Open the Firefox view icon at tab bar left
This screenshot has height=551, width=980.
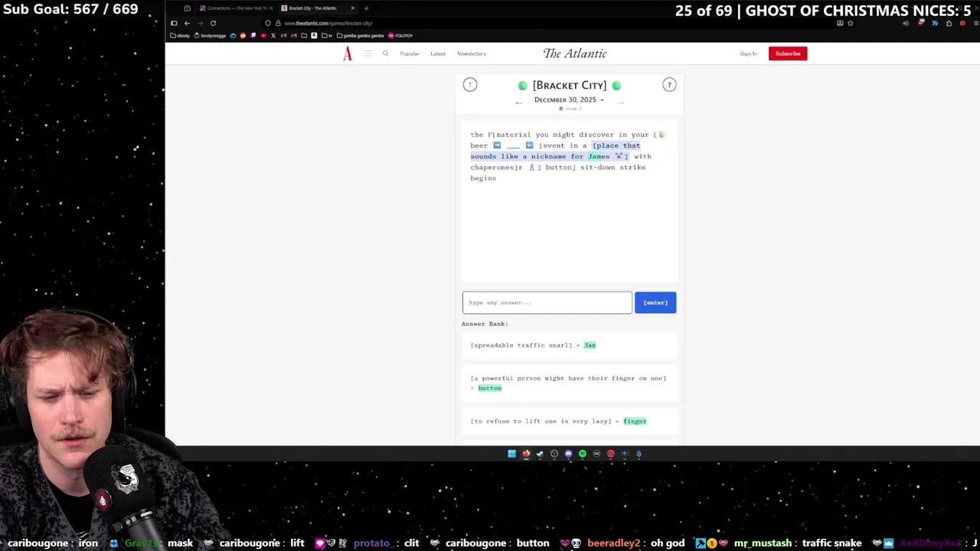(x=187, y=8)
